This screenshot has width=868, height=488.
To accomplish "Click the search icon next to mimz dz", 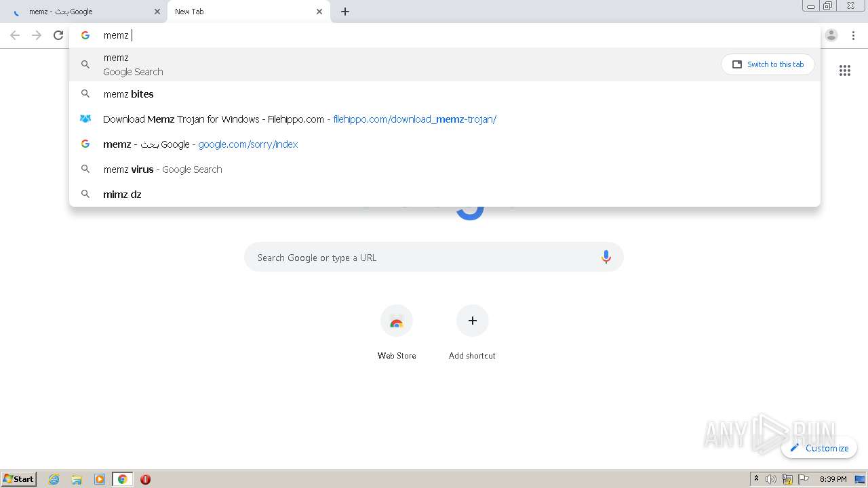I will [85, 194].
